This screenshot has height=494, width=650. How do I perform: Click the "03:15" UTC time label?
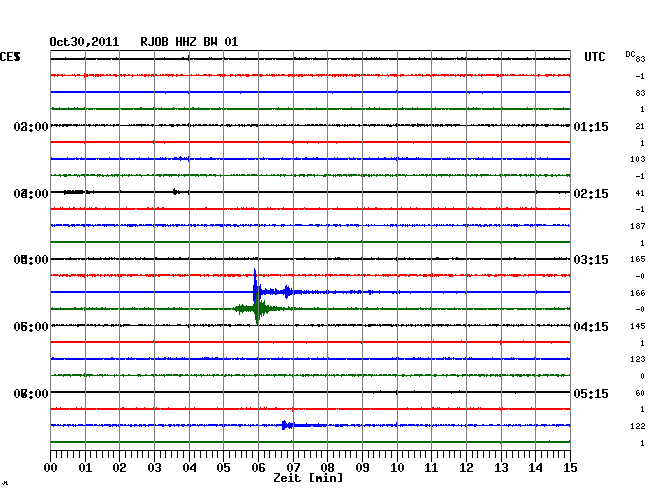(x=591, y=260)
